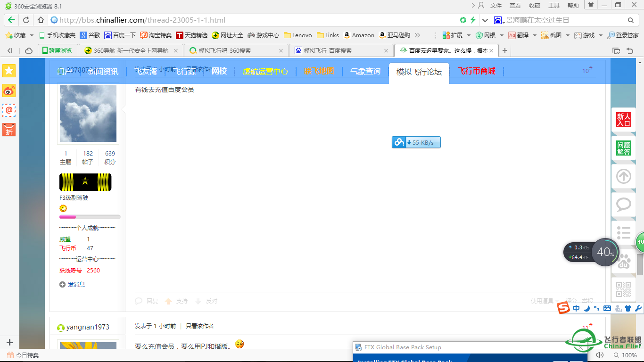This screenshot has height=362, width=644.
Task: Click the red 新人入口 icon
Action: (623, 120)
